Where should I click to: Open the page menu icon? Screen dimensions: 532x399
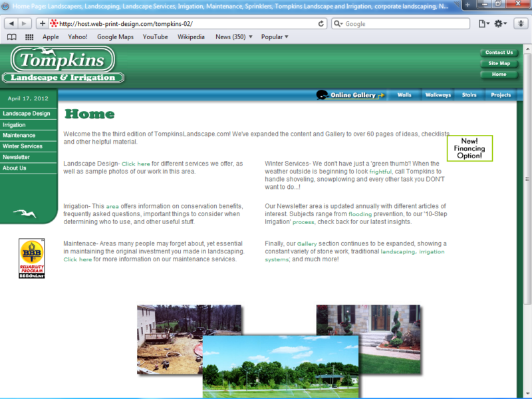tap(483, 24)
